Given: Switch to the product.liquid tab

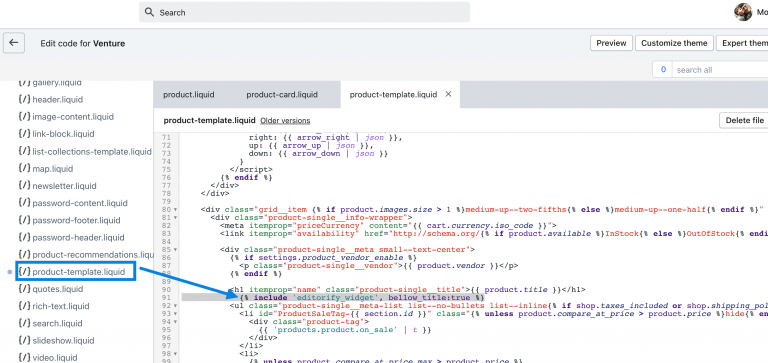Looking at the screenshot, I should pos(189,95).
